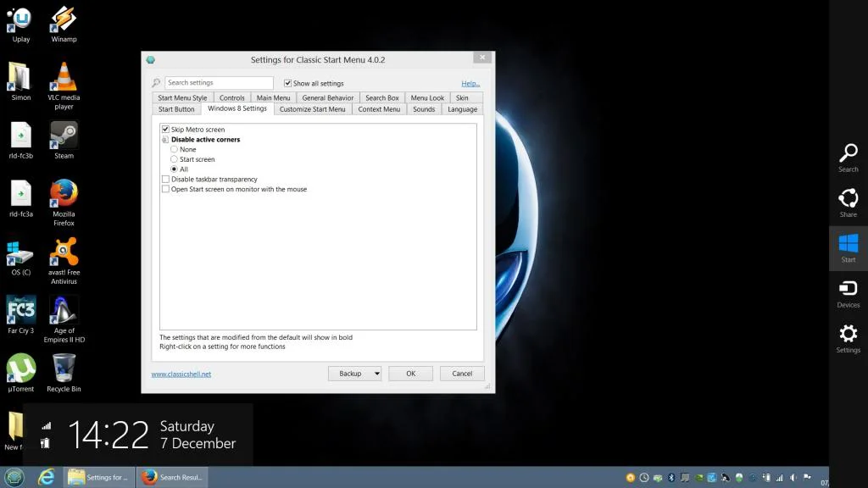
Task: Open the www.classicshell.net link
Action: point(181,374)
